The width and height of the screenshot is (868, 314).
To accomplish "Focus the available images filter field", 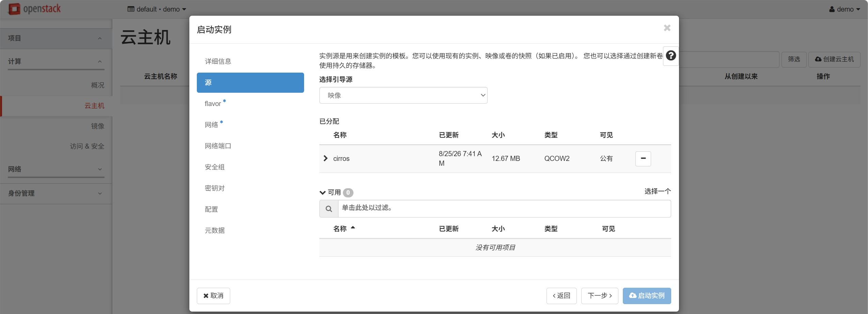I will [504, 209].
